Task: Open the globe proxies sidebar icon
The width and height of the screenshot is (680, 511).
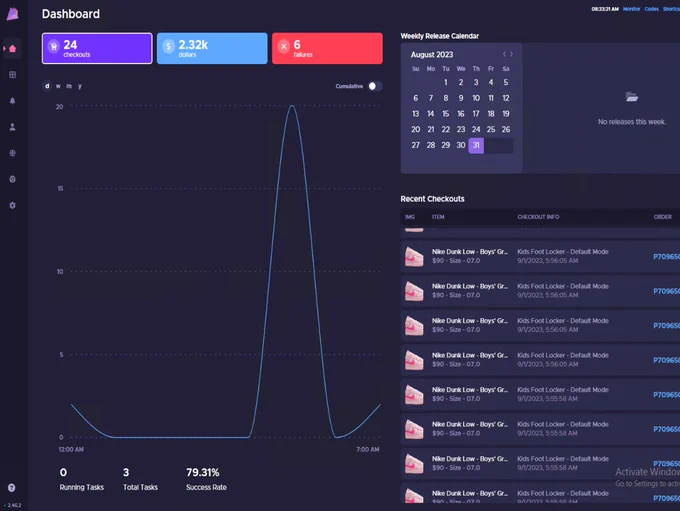Action: coord(13,153)
